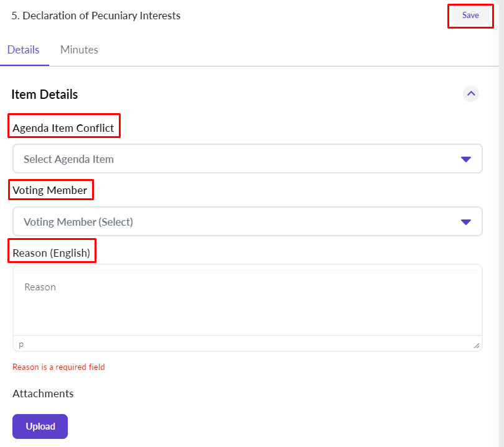The image size is (504, 447).
Task: Collapse the Item Details section chevron
Action: pos(471,94)
